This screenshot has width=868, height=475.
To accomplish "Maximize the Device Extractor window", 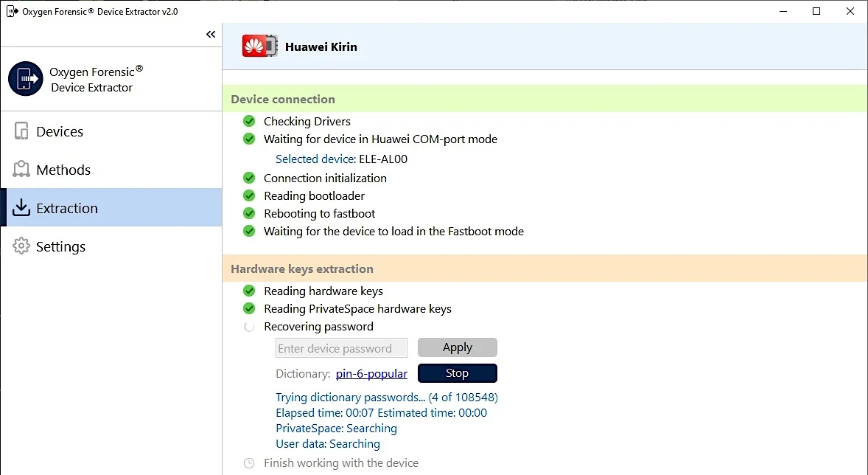I will [x=816, y=11].
